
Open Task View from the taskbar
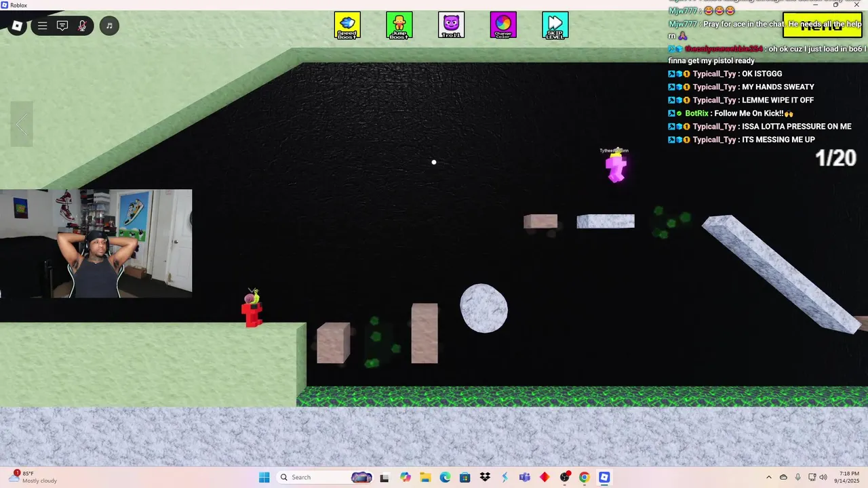pyautogui.click(x=384, y=477)
